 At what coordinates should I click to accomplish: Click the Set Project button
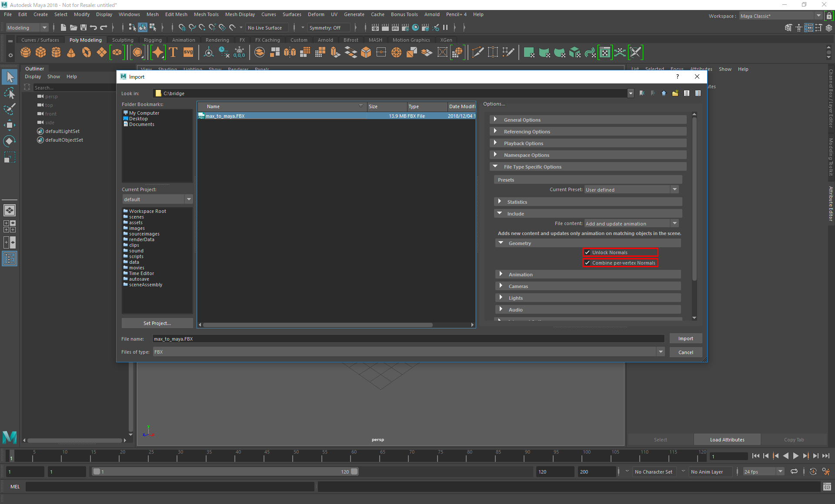click(157, 323)
